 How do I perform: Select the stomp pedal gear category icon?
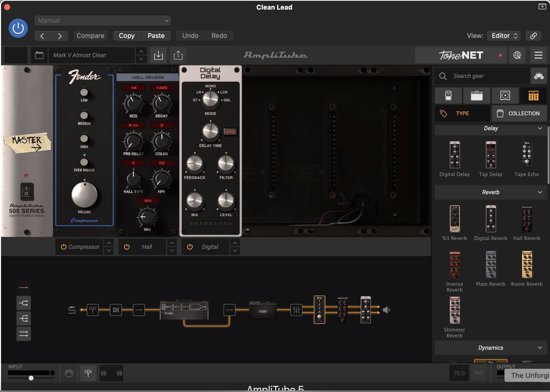tap(448, 96)
